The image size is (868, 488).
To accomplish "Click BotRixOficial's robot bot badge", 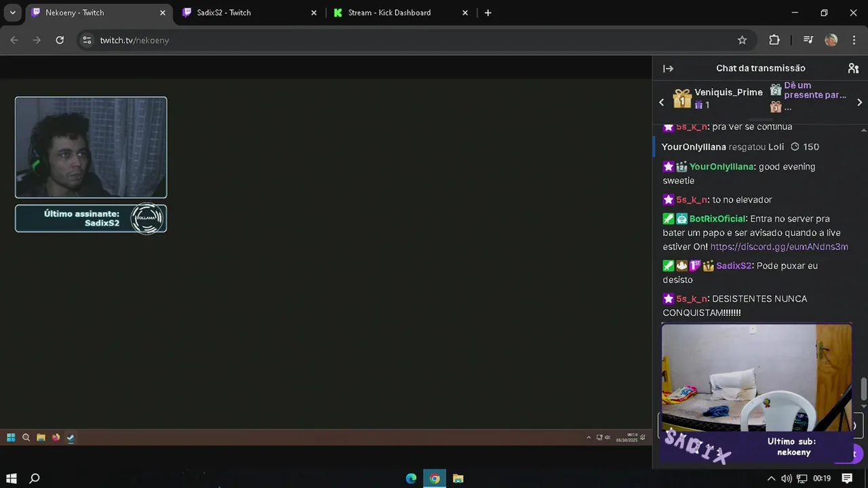I will coord(682,219).
